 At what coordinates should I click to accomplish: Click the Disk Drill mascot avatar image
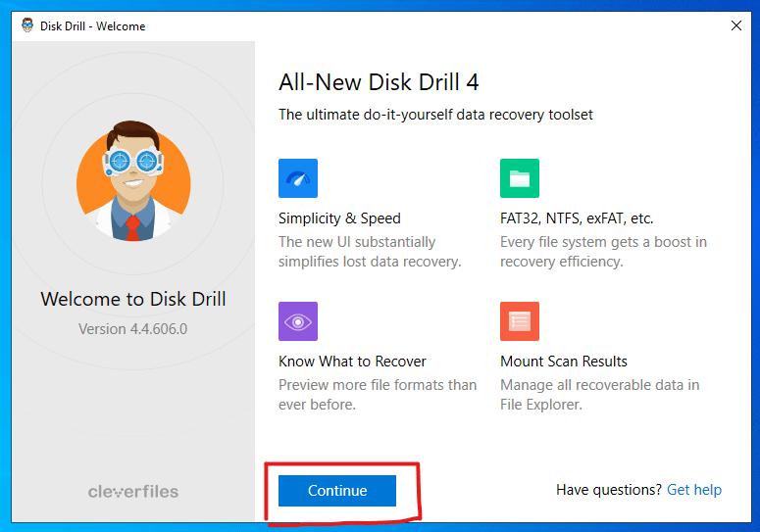[x=133, y=181]
